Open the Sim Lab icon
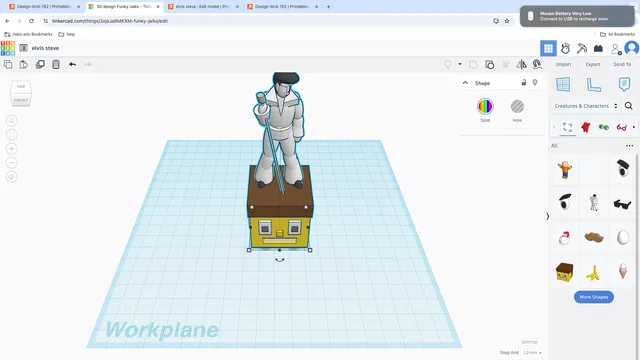Screen dimensions: 640x360 pyautogui.click(x=565, y=48)
